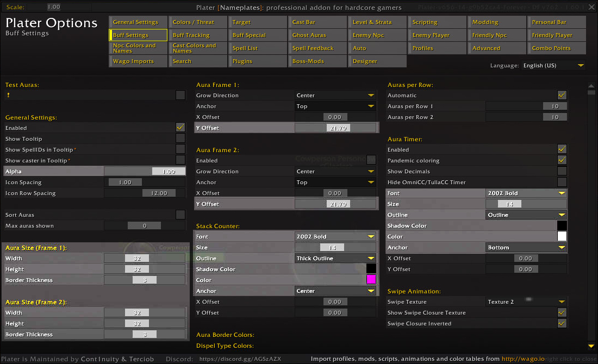Screen dimensions: 598x364
Task: Open Aura Frame 1 Grow Direction dropdown
Action: pos(335,95)
